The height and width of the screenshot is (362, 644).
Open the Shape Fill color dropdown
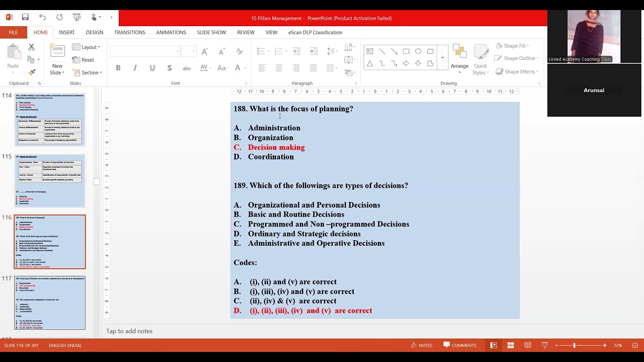click(x=512, y=45)
